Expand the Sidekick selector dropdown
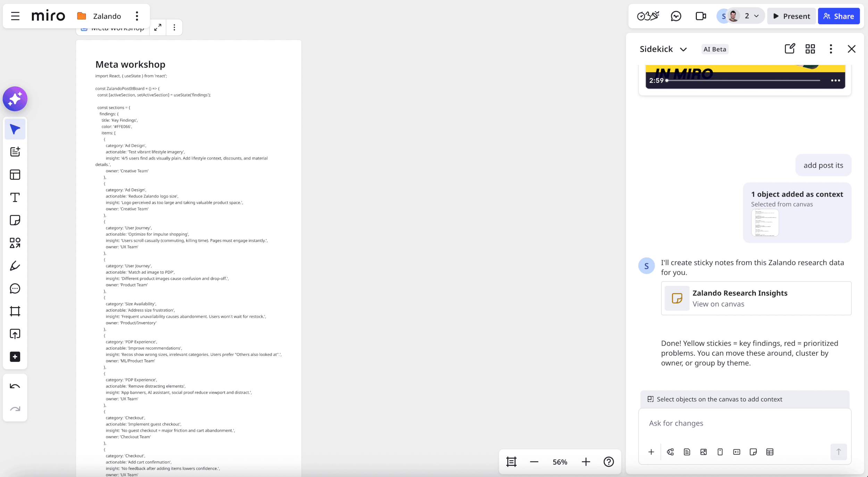This screenshot has height=477, width=868. click(683, 49)
